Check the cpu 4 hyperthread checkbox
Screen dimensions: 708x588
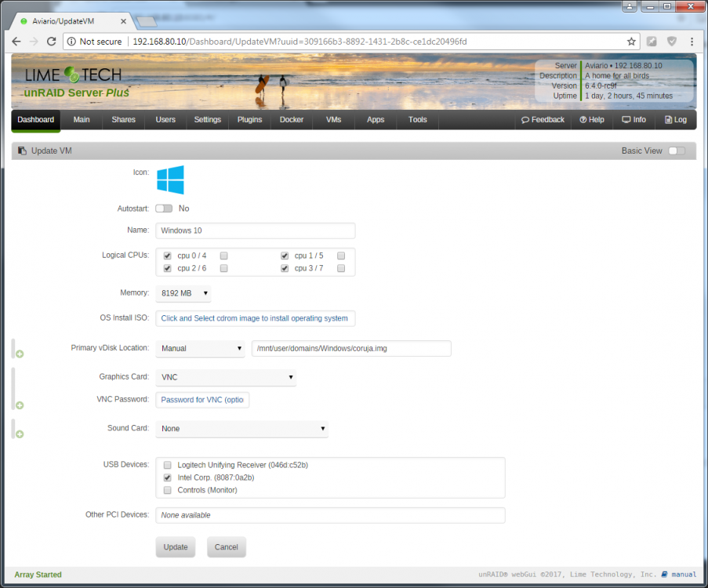tap(224, 256)
